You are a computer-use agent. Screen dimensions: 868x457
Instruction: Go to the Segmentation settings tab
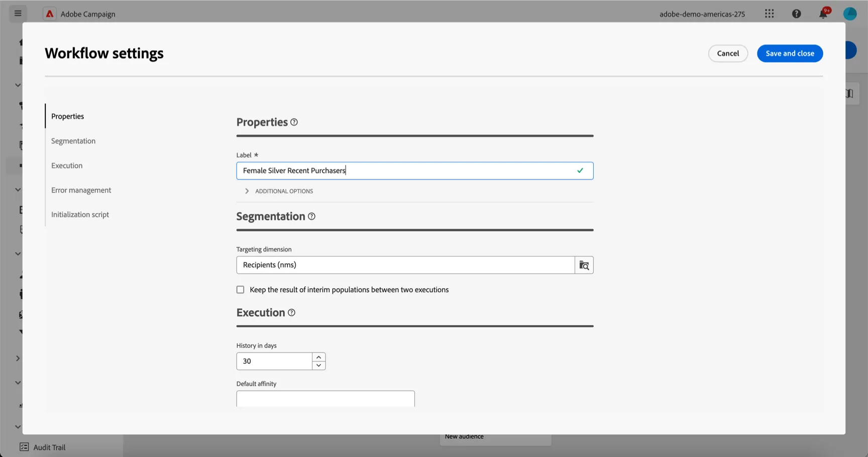tap(73, 141)
